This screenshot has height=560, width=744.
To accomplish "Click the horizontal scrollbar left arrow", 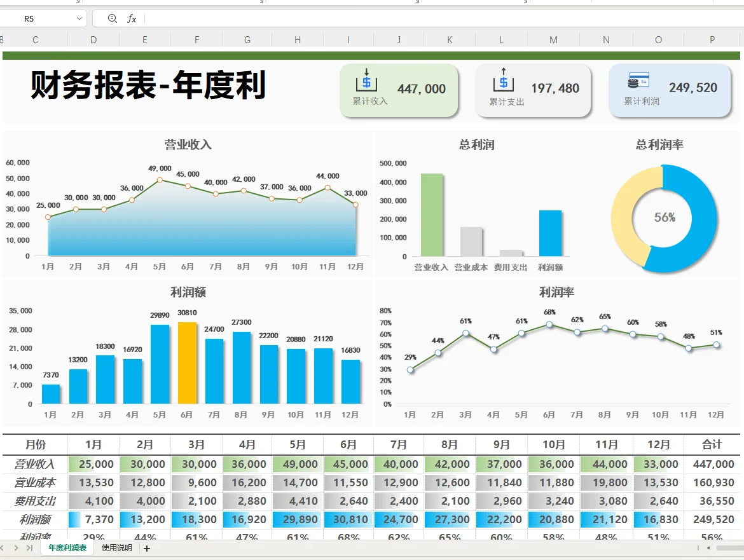I will (708, 548).
